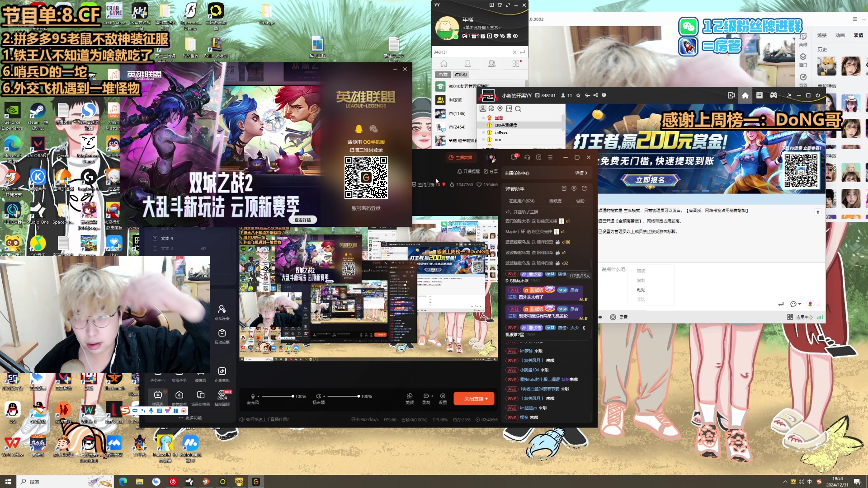868x488 pixels.
Task: Expand speaker device arrow beside 扬声器
Action: pyautogui.click(x=323, y=396)
